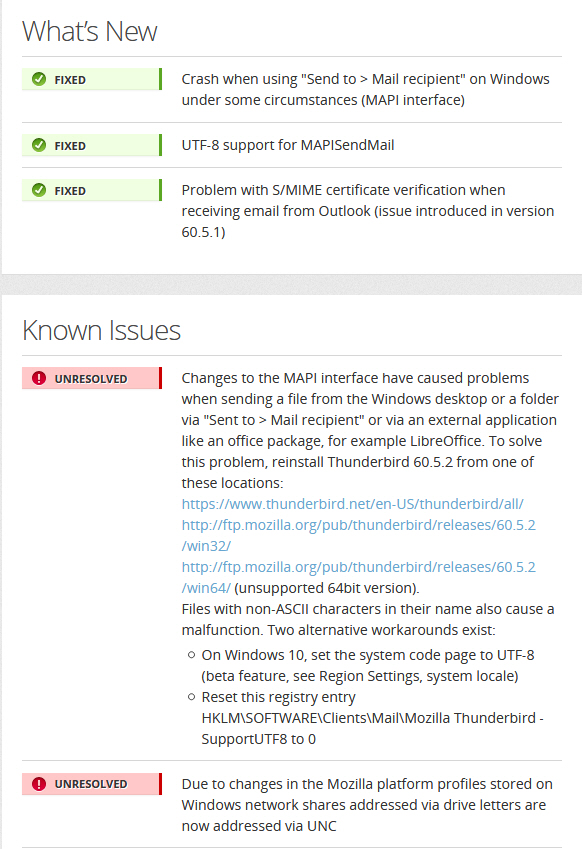This screenshot has height=849, width=582.
Task: Click the S/MIME certificate verification description
Action: [368, 211]
